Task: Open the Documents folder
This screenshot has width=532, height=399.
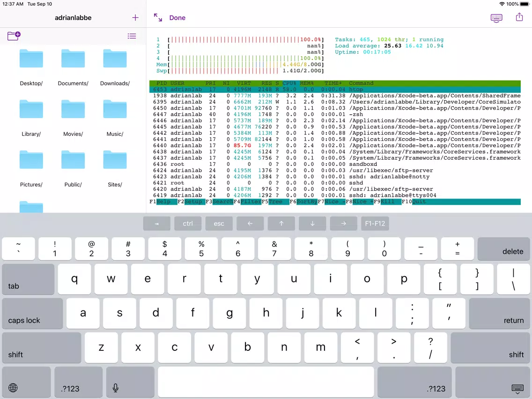Action: (x=73, y=67)
